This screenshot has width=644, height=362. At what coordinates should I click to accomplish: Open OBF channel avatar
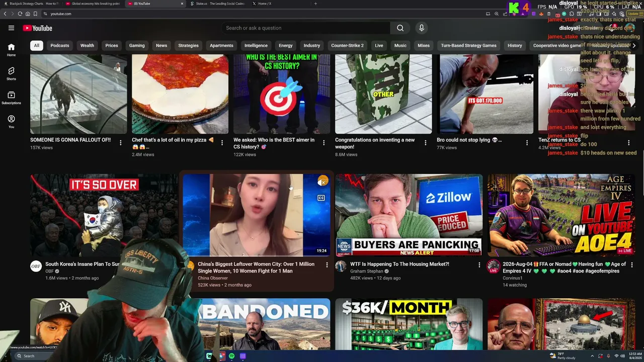tap(36, 266)
